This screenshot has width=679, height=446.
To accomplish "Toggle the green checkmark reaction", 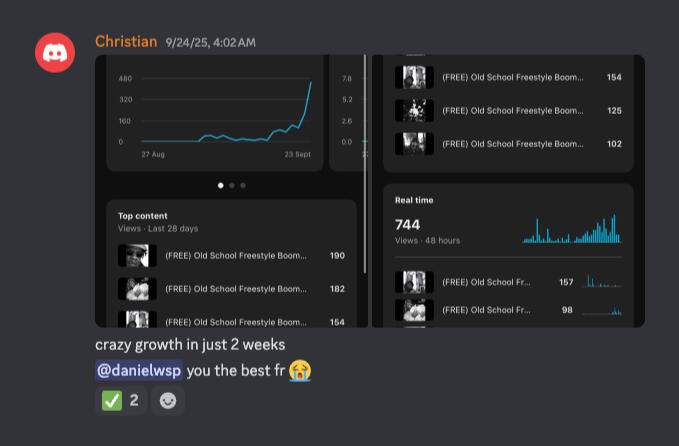I will [x=119, y=401].
